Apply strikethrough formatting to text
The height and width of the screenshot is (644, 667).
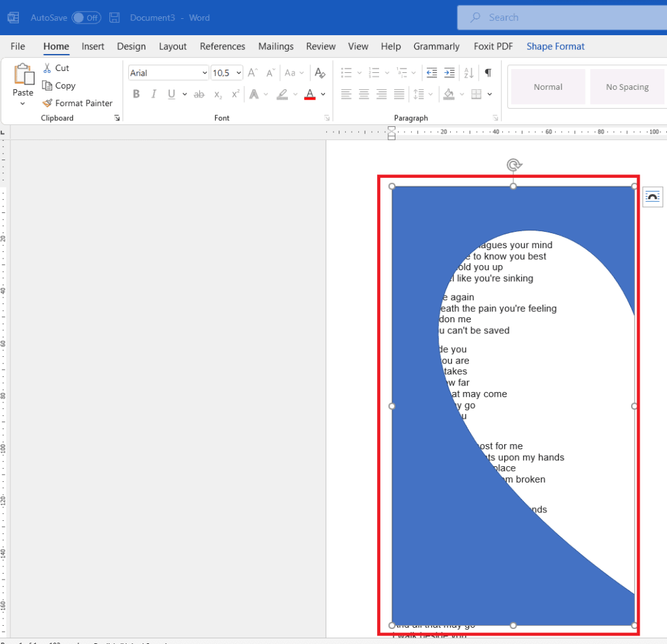pos(199,94)
